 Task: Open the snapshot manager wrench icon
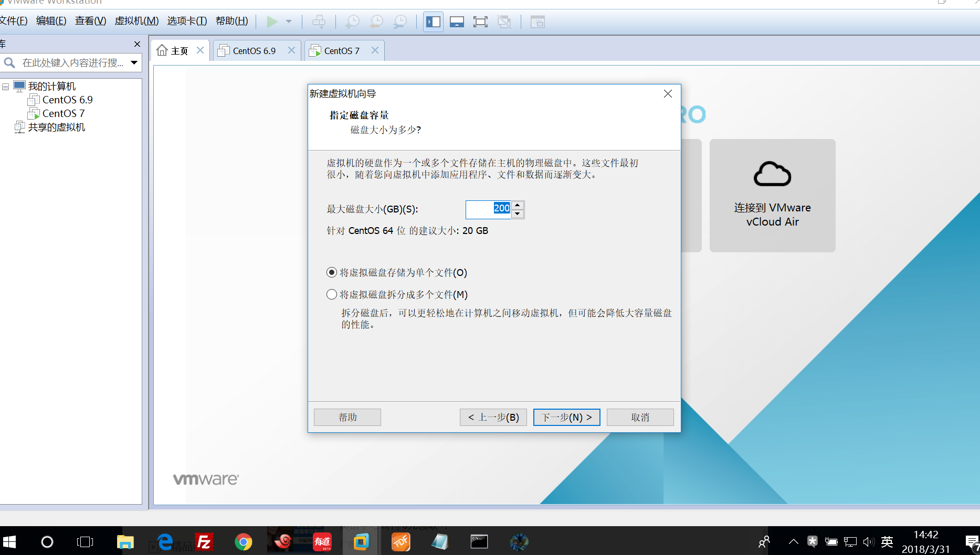coord(400,22)
